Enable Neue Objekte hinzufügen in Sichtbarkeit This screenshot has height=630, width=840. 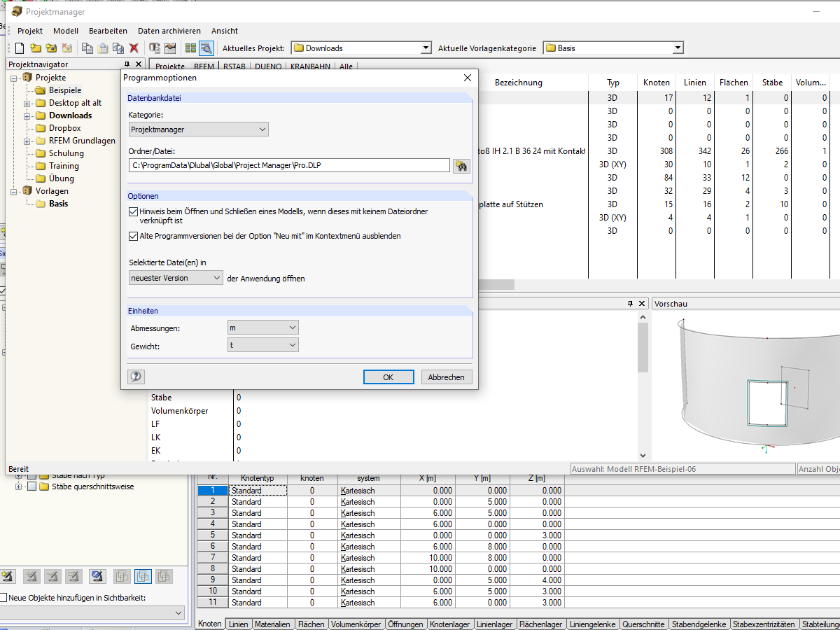pos(4,598)
